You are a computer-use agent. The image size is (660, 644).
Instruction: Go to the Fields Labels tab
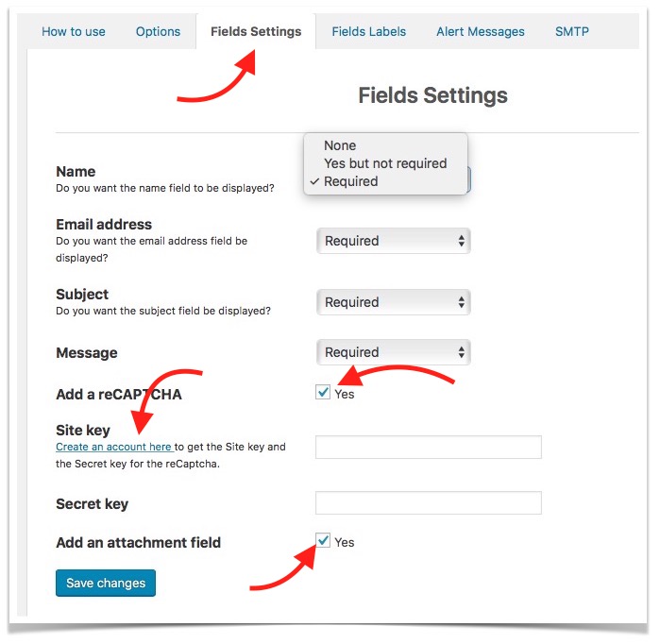click(368, 31)
